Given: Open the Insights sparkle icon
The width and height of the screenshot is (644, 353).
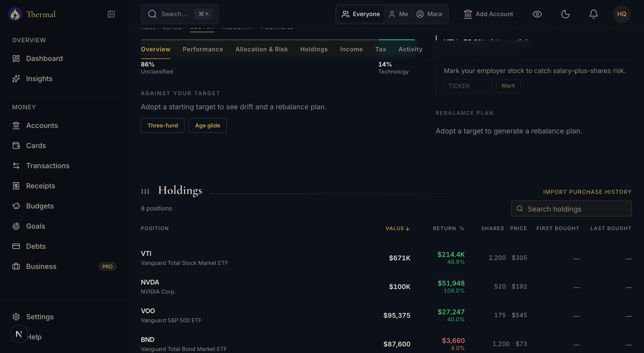Looking at the screenshot, I should tap(16, 79).
